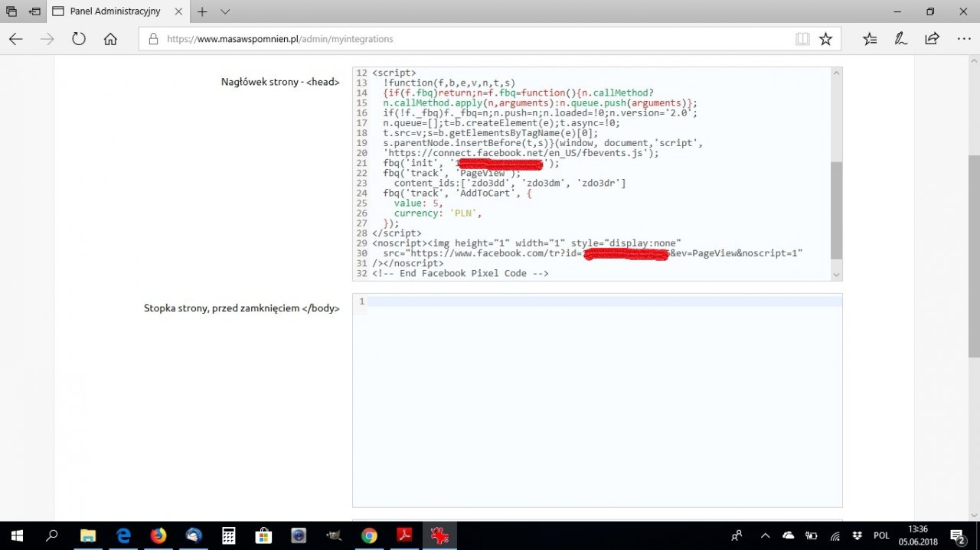Viewport: 980px width, 550px height.
Task: Click the 'Nagłówek strony - <head>' label
Action: 280,82
